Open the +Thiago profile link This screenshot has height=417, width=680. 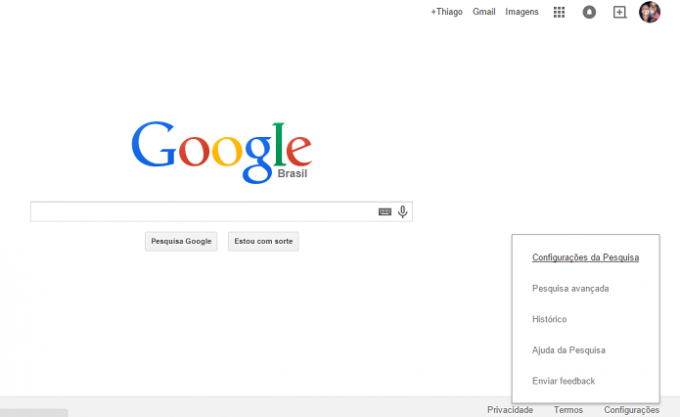pos(446,12)
